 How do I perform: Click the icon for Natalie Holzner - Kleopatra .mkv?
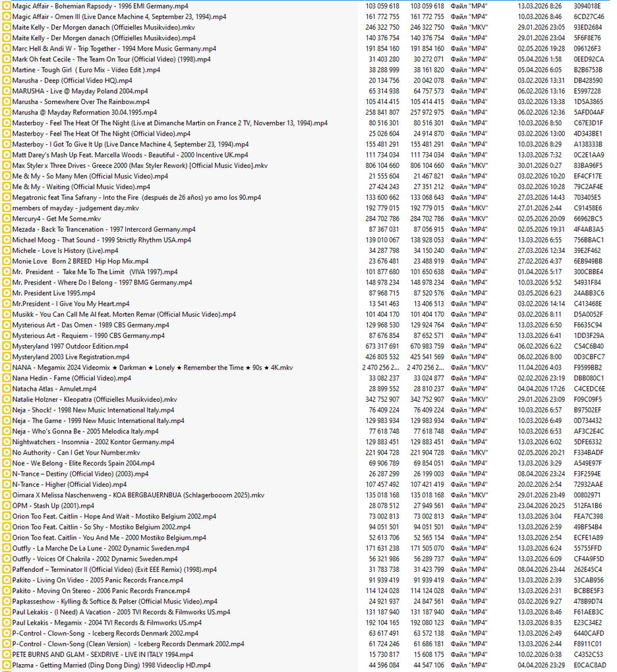point(7,399)
